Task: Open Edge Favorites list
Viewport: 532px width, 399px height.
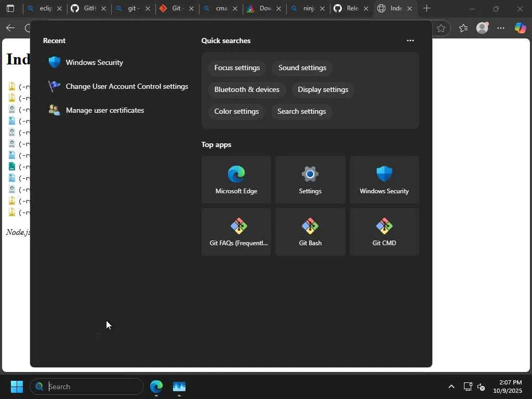Action: pos(463,28)
